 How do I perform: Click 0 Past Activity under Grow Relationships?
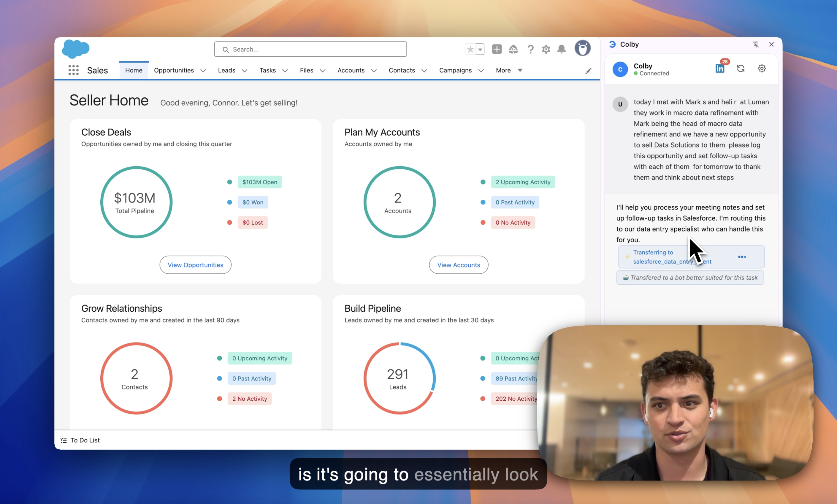point(252,378)
